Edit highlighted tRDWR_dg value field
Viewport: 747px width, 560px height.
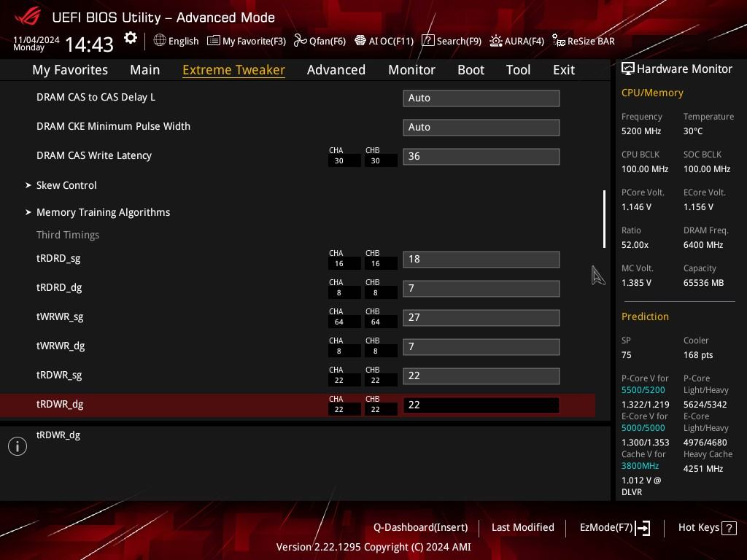[x=481, y=405]
